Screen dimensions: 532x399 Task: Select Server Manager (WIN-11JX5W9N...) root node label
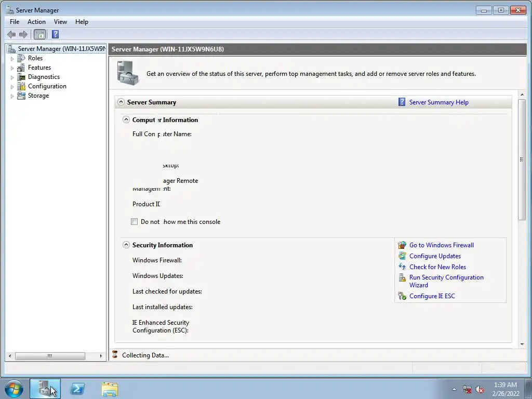pos(62,49)
